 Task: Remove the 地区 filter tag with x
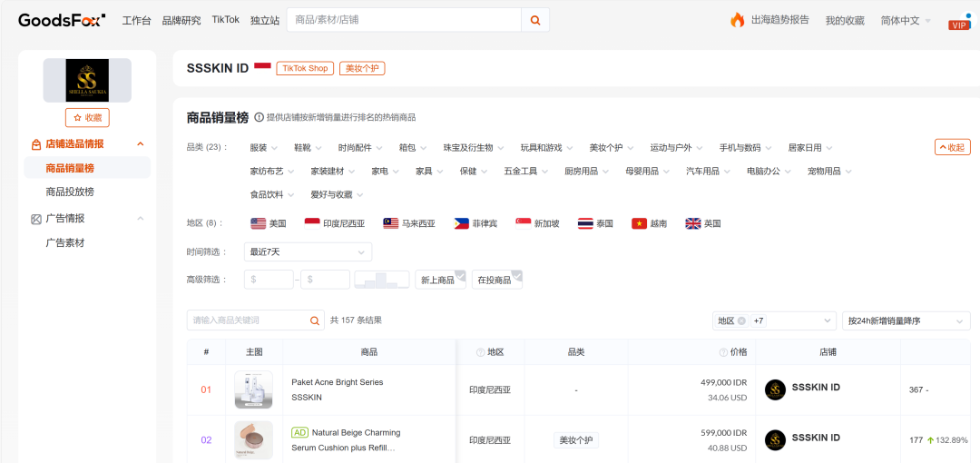[741, 321]
